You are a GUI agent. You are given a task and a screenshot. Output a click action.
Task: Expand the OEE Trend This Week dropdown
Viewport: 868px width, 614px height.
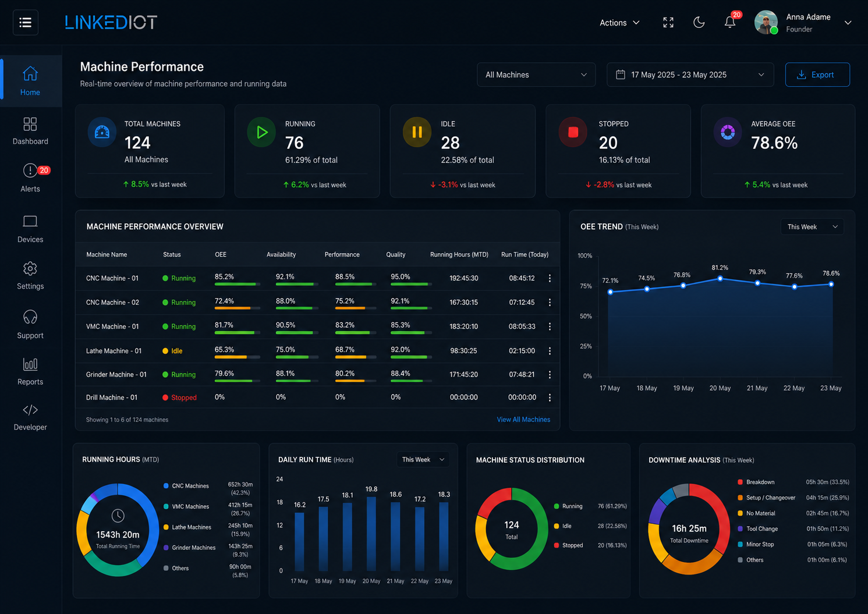[x=812, y=227]
